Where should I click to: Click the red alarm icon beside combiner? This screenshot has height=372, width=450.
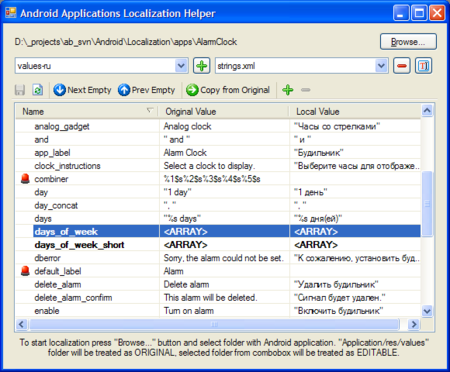click(25, 179)
